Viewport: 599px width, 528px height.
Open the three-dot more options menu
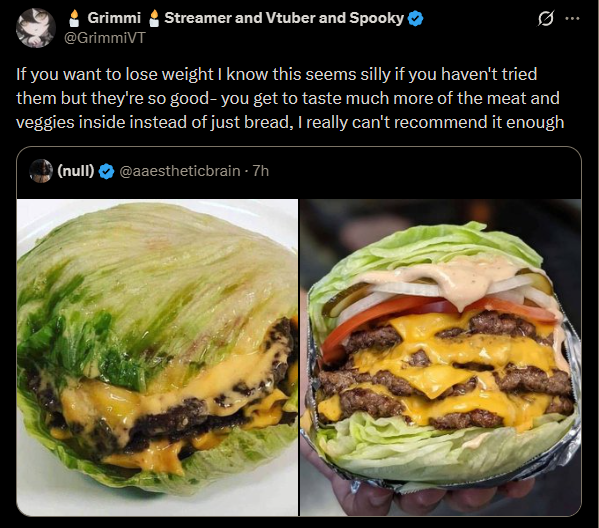coord(572,18)
